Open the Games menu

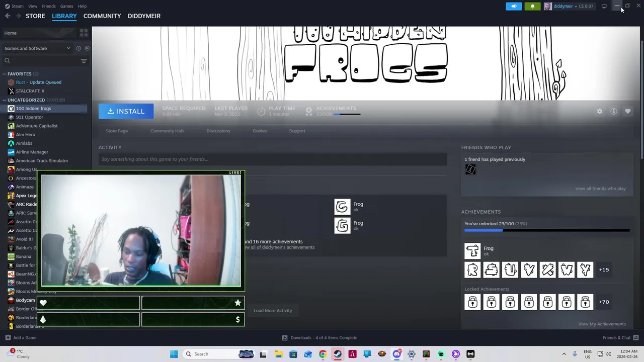pyautogui.click(x=66, y=6)
